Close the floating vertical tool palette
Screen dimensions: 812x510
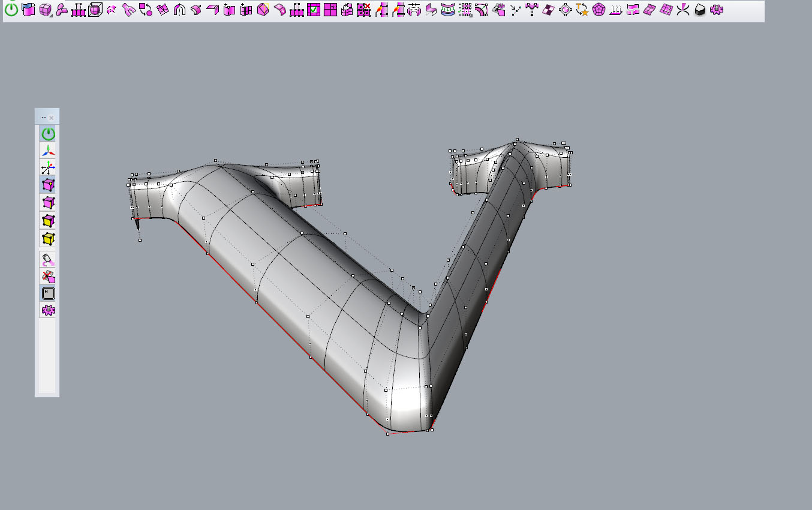pos(52,118)
